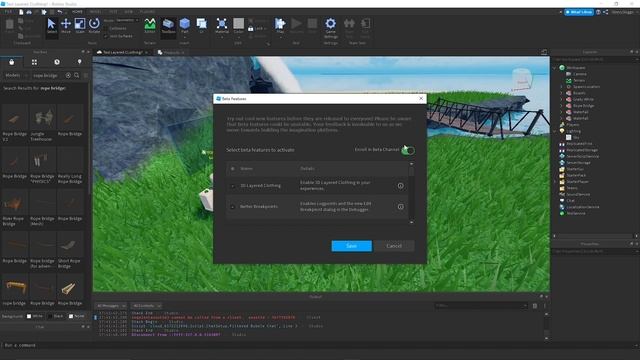Click the Output filter input field
Screen dimensions: 640x360
coord(481,306)
